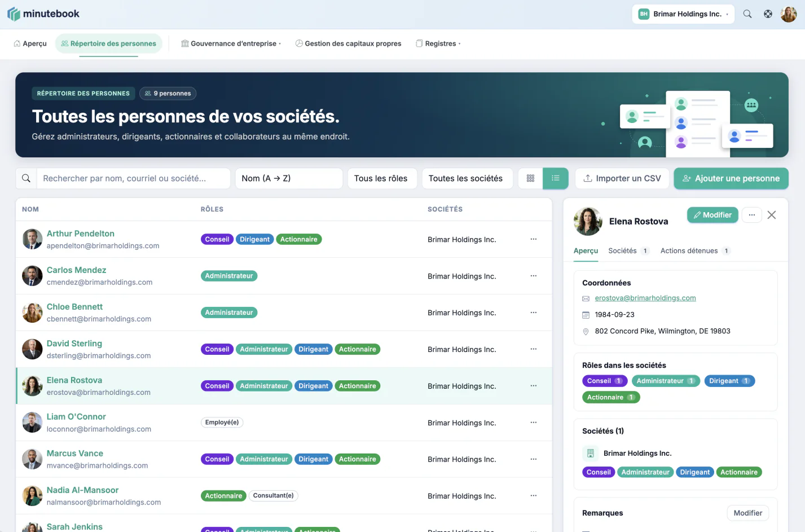Click the search magnifier icon beside search field
The height and width of the screenshot is (532, 805).
(26, 178)
